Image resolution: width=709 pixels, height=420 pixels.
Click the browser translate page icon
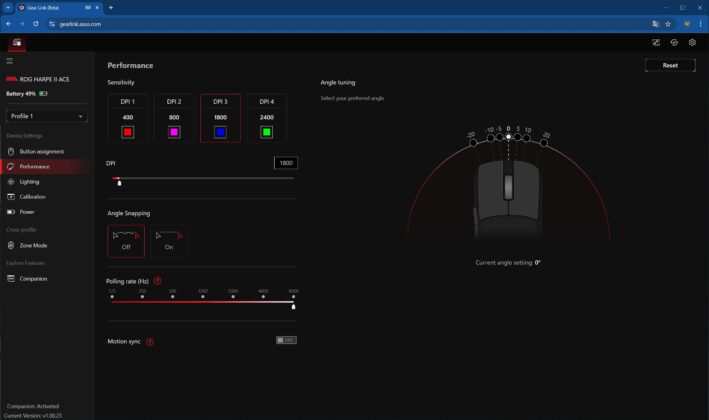pyautogui.click(x=655, y=24)
